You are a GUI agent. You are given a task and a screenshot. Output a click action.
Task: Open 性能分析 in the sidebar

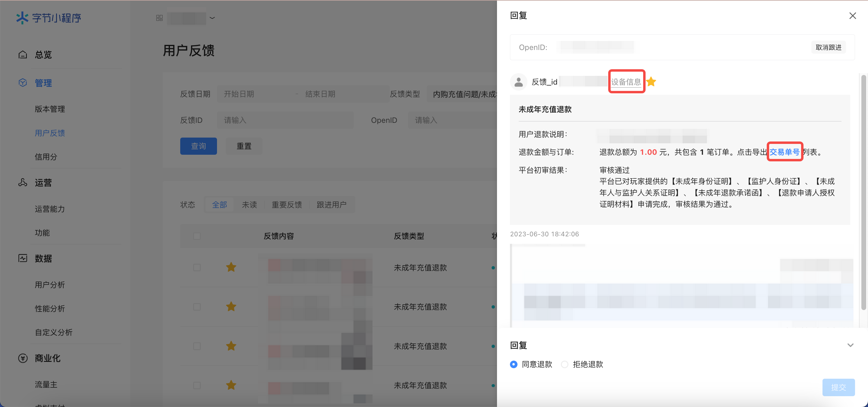50,308
